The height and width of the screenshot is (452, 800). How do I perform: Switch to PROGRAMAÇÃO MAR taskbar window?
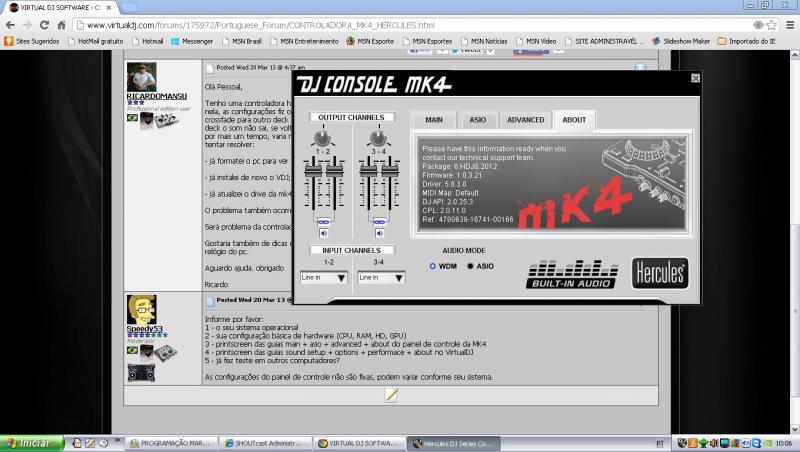point(172,443)
